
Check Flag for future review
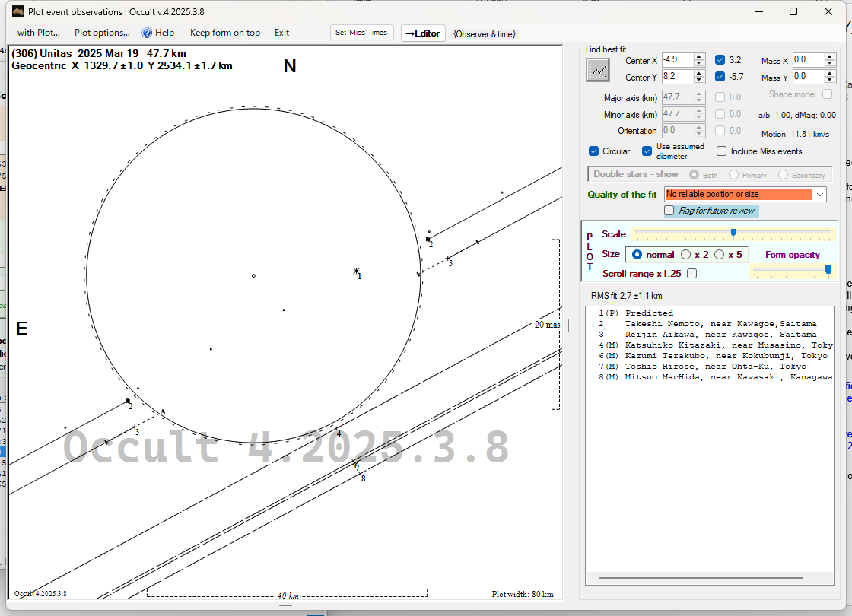(x=669, y=211)
